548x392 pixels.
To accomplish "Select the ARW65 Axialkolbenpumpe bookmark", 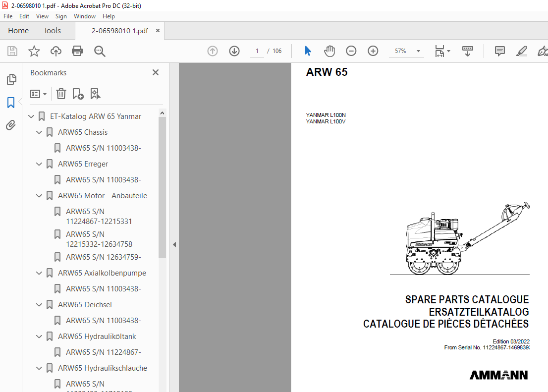I will (x=102, y=273).
